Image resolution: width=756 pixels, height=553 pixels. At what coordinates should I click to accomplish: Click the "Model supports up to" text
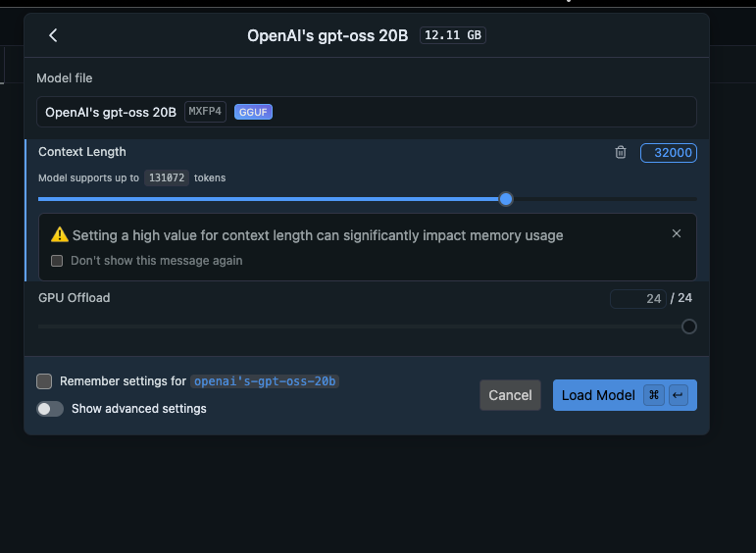(88, 177)
